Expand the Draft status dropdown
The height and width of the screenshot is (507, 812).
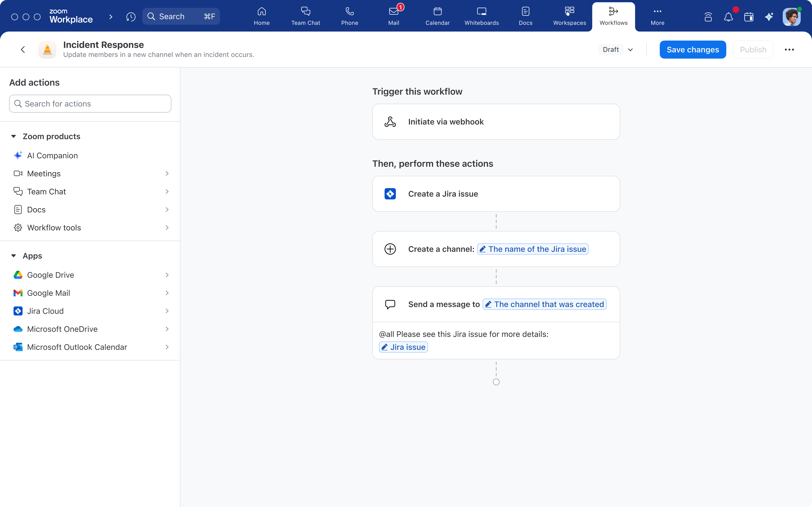(631, 49)
